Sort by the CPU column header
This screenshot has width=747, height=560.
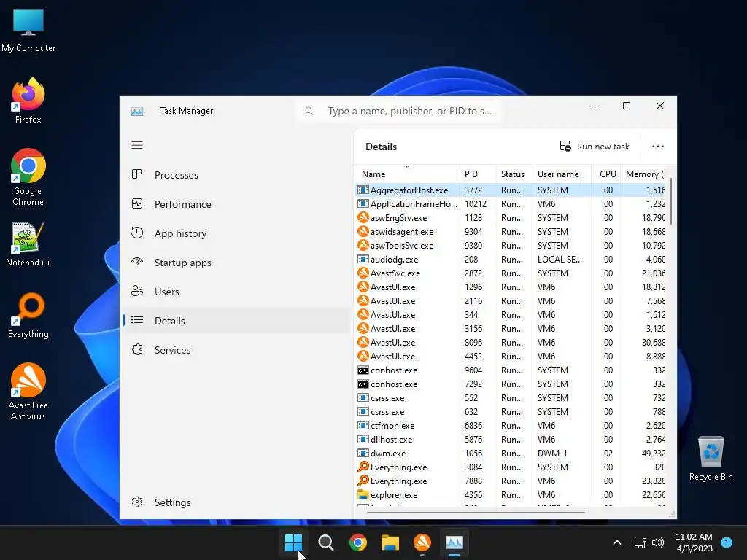point(606,174)
